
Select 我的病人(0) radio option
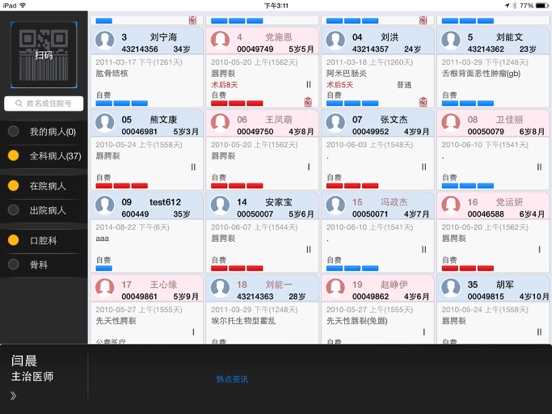click(x=13, y=132)
